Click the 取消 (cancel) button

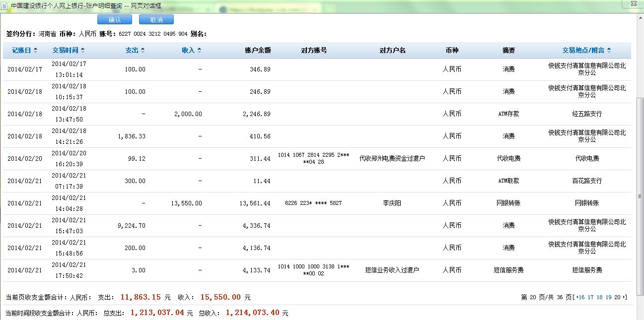(156, 20)
